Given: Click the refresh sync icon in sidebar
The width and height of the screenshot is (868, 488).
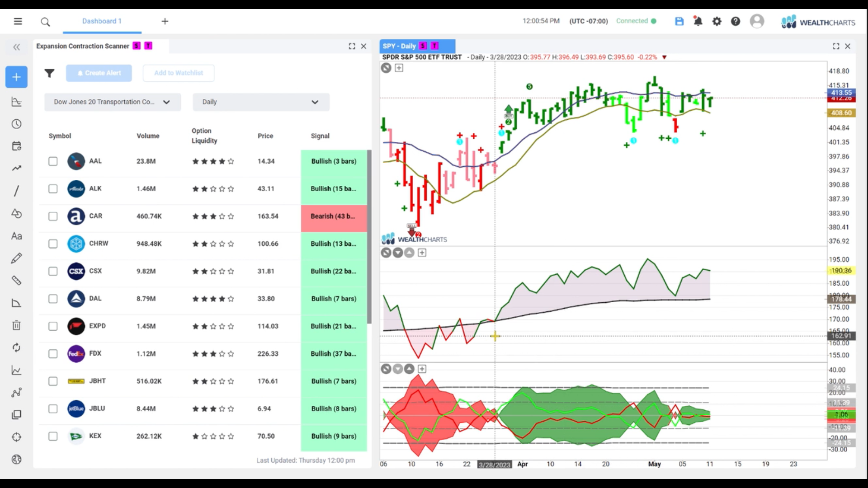Looking at the screenshot, I should tap(16, 347).
